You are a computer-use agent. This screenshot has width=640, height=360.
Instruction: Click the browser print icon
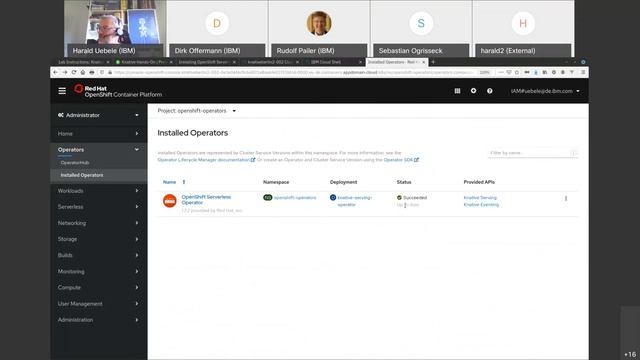[x=92, y=72]
